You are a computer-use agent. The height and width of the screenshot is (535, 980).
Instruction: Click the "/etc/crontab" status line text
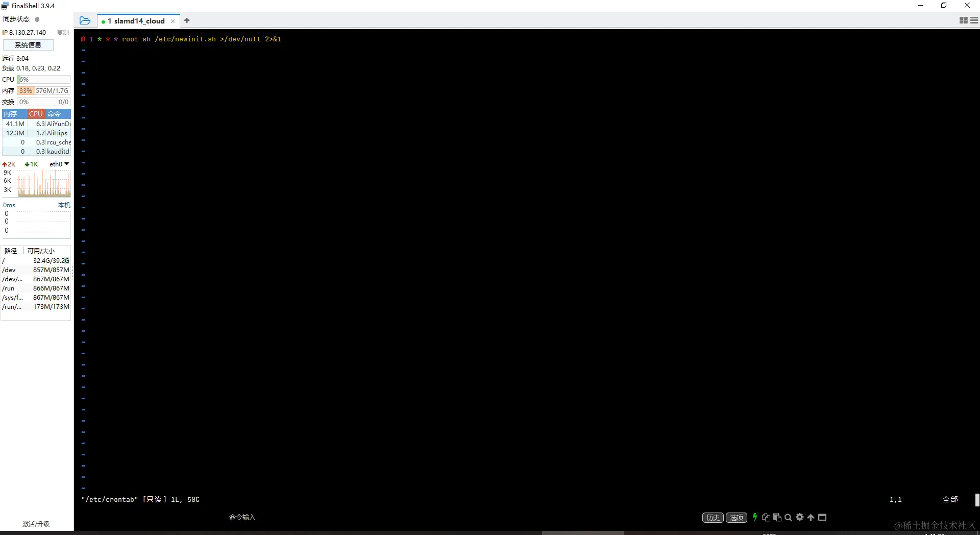click(x=140, y=499)
